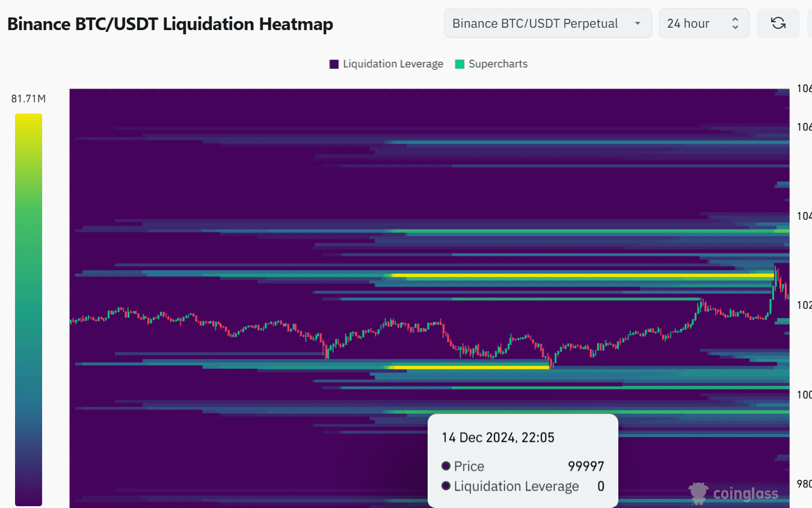Click the 104 price axis label

point(804,216)
